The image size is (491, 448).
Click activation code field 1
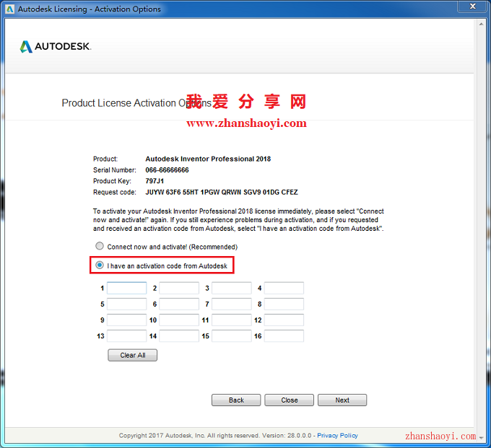(126, 288)
